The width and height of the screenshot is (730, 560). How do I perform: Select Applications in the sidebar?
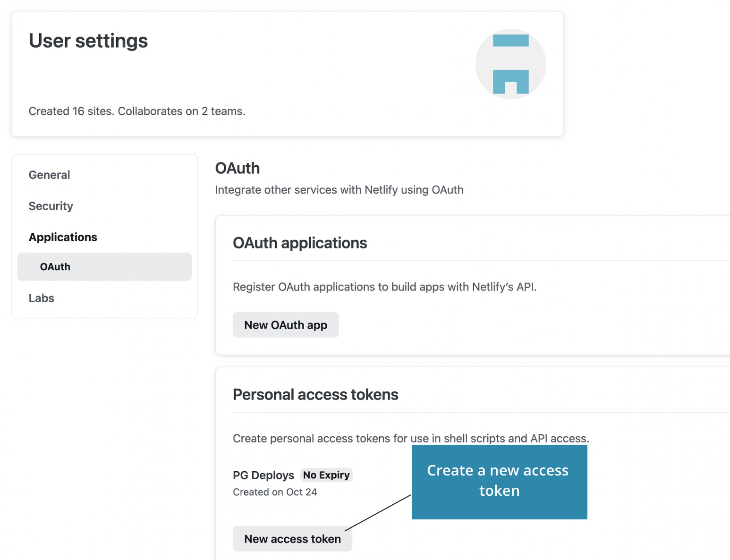pos(63,237)
